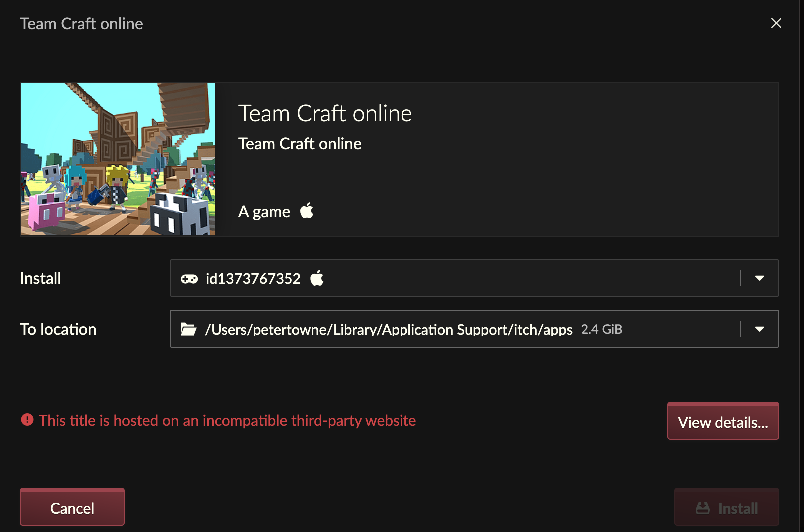The height and width of the screenshot is (532, 804).
Task: Expand the To location dropdown arrow
Action: coord(760,329)
